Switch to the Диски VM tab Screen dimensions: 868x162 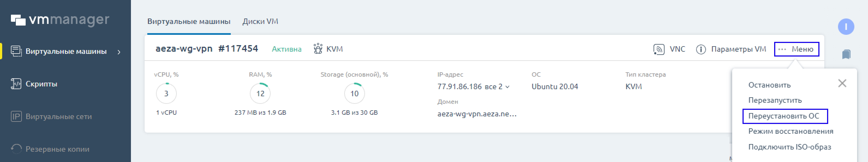click(260, 21)
